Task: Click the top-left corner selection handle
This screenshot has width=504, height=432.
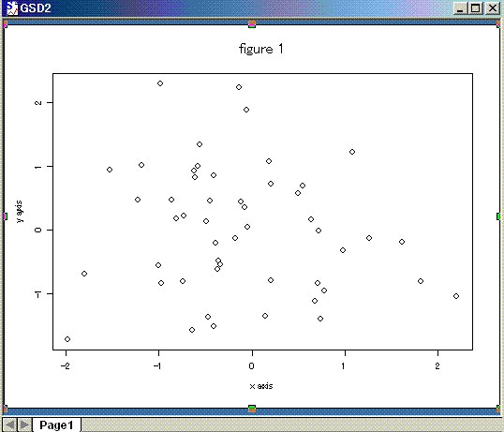Action: click(5, 24)
